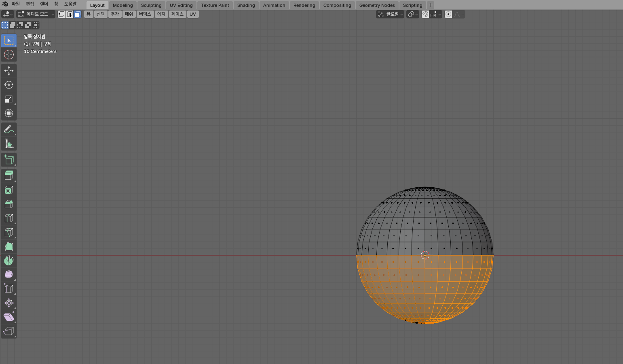Set selection mode to invert

pyautogui.click(x=28, y=25)
